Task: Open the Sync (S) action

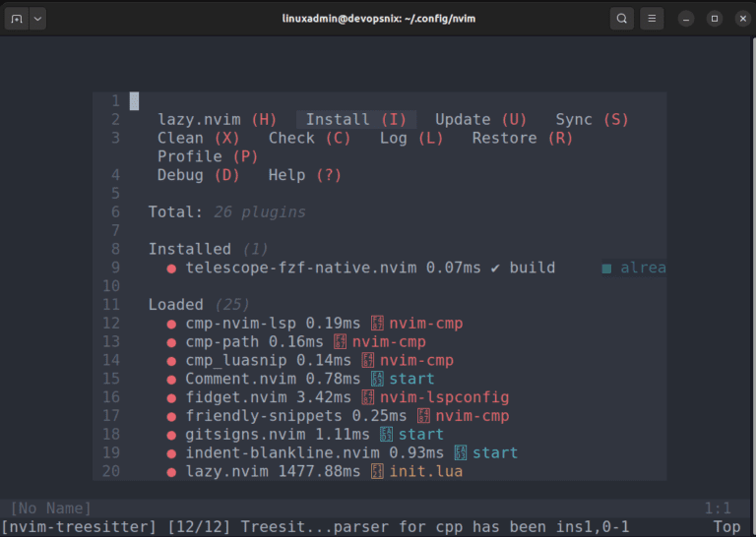Action: point(592,119)
